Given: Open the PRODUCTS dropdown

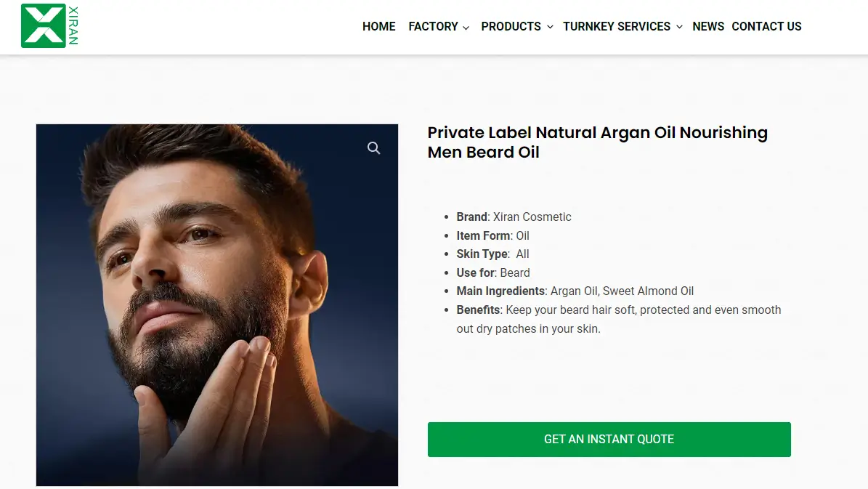Looking at the screenshot, I should tap(511, 26).
